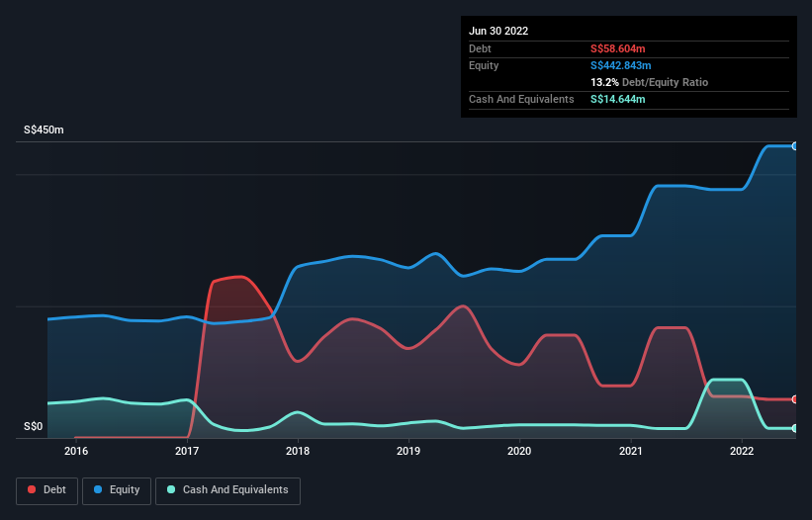Click the Debt row label in tooltip
Image resolution: width=812 pixels, height=520 pixels.
pos(480,48)
